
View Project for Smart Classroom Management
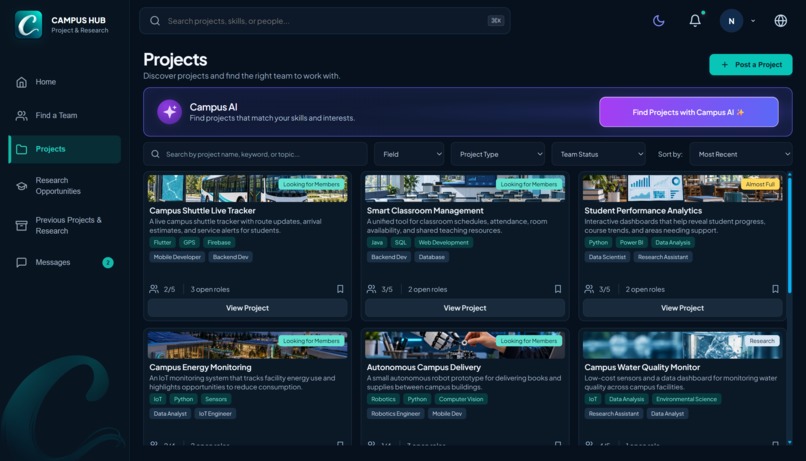click(465, 308)
